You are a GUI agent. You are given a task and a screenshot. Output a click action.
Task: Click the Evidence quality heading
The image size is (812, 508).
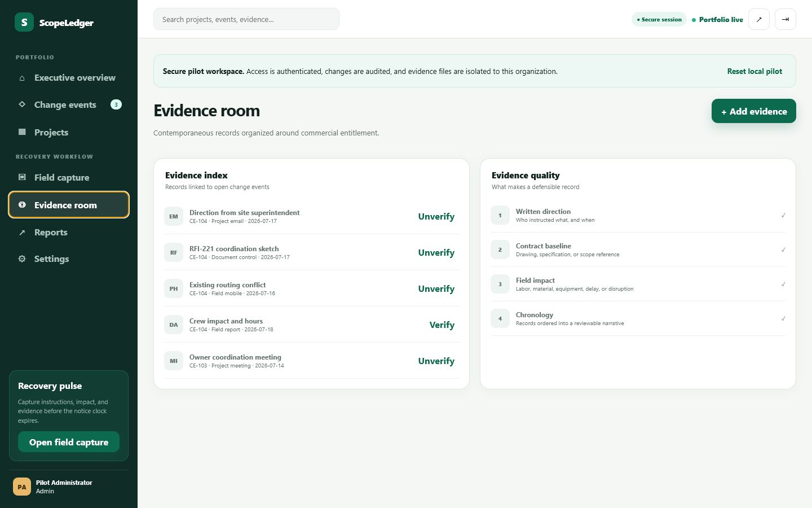[526, 176]
